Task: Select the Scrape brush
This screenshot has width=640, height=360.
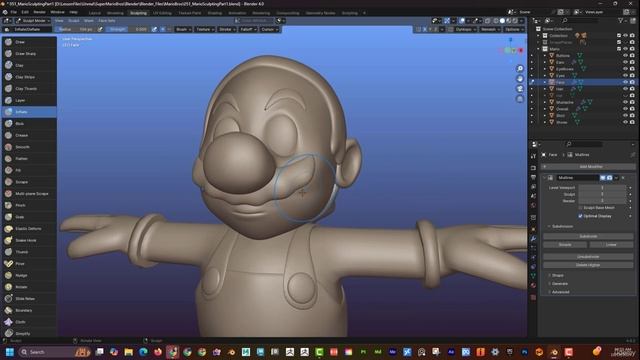Action: coord(29,182)
